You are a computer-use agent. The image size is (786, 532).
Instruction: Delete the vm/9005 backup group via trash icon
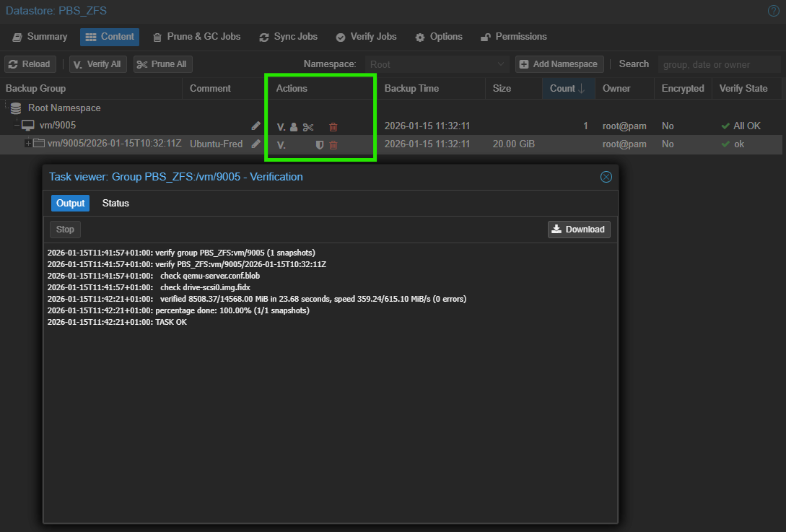point(333,127)
